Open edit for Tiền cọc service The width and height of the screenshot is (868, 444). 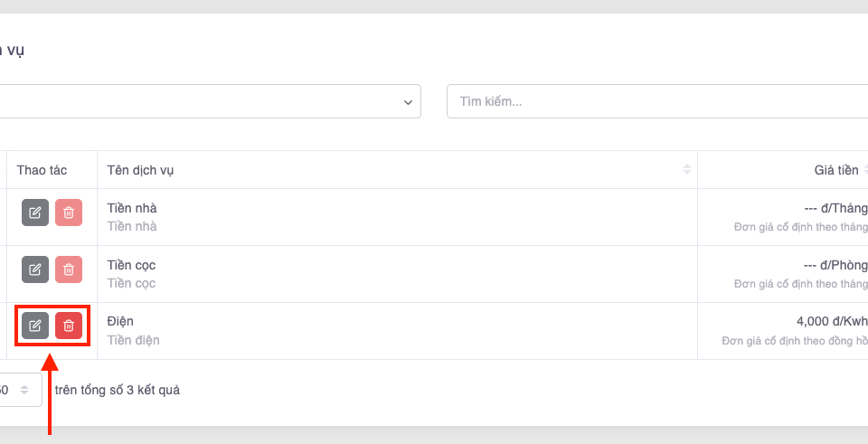pos(35,269)
